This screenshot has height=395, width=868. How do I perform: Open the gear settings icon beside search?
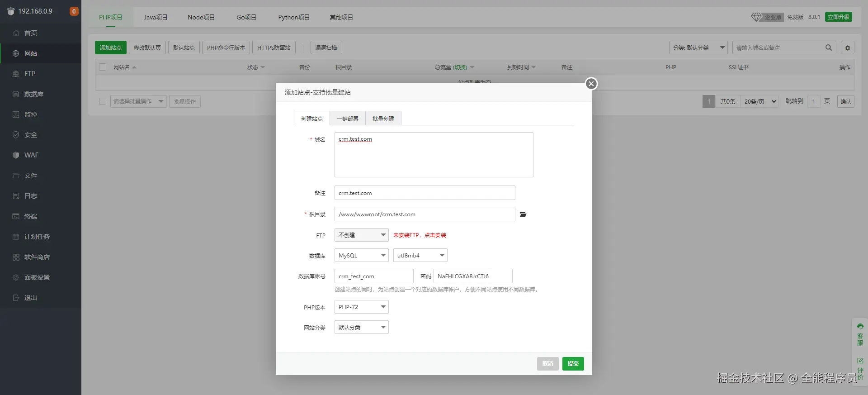(848, 48)
